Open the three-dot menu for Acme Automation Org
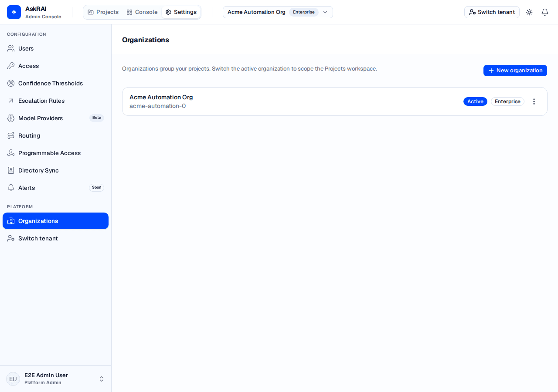Image resolution: width=558 pixels, height=392 pixels. [x=534, y=101]
